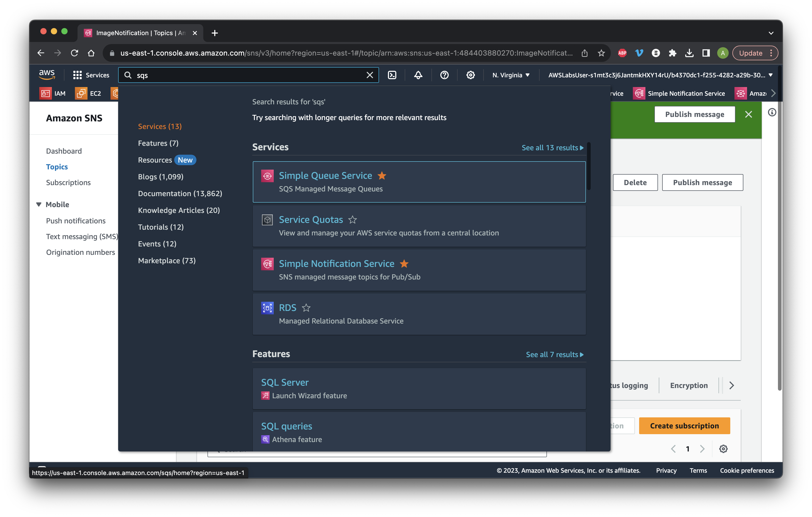812x517 pixels.
Task: Open the info panel icon
Action: point(772,112)
